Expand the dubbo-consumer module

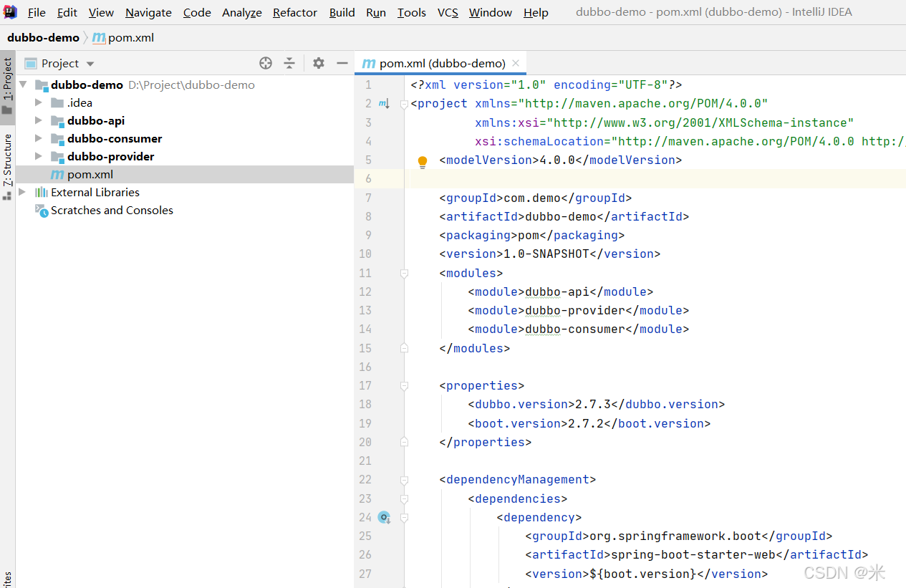click(39, 138)
